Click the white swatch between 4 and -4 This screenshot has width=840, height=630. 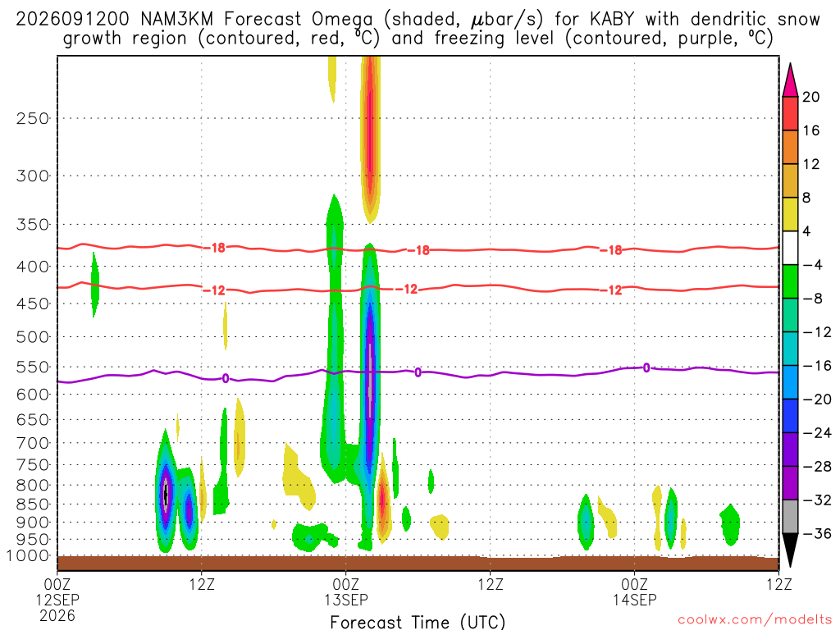[x=790, y=248]
